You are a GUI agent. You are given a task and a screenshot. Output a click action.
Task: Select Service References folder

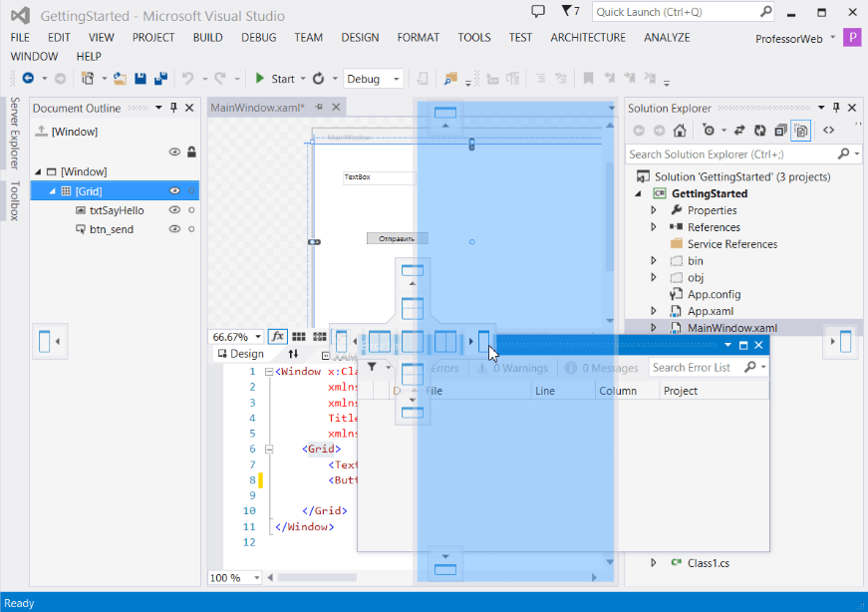click(x=731, y=244)
